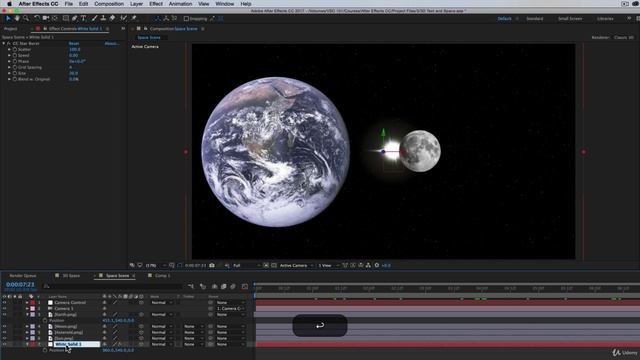This screenshot has width=640, height=360.
Task: Toggle the Scatter stopwatch in Effect Controls
Action: pos(15,49)
